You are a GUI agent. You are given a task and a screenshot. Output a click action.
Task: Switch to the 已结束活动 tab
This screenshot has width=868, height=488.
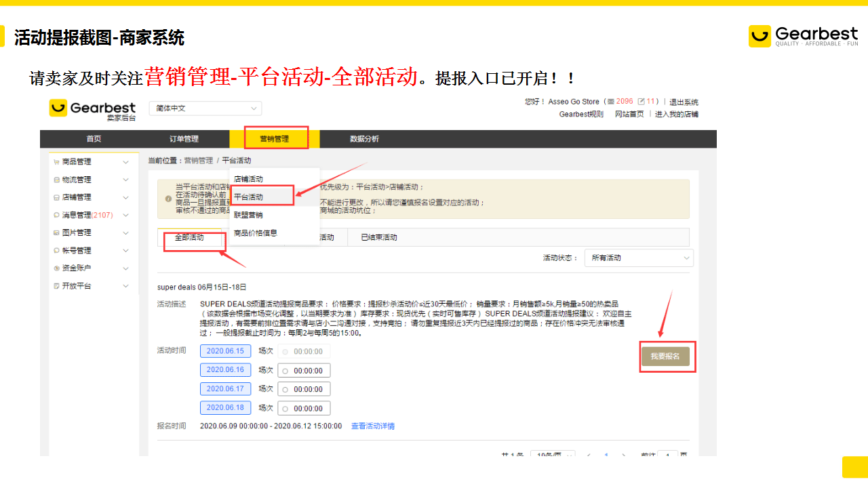[x=379, y=237]
